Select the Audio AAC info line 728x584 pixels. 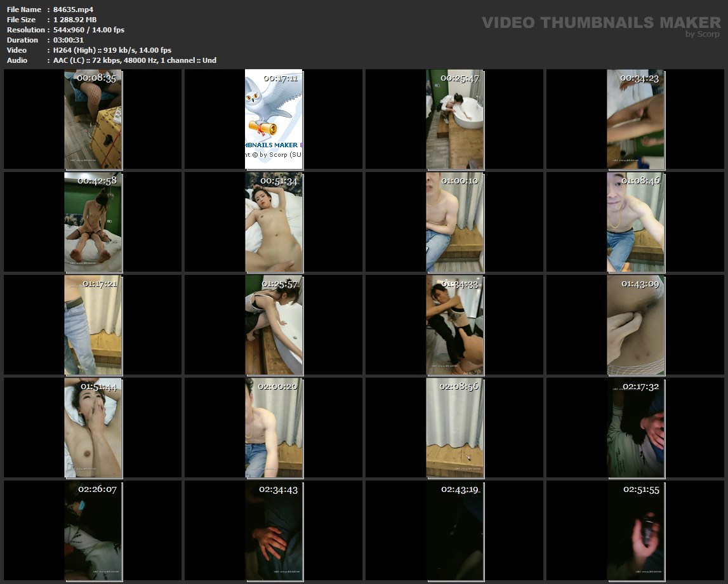[x=135, y=60]
